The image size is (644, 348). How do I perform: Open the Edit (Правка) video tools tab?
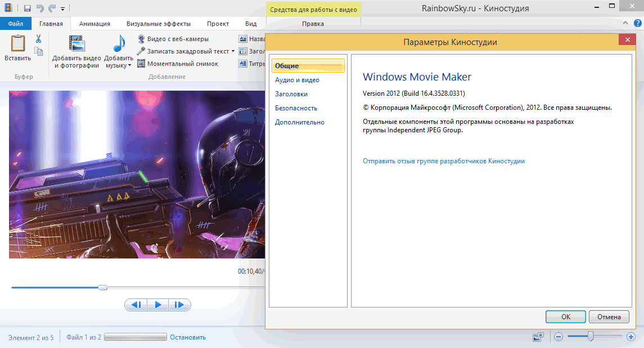click(313, 24)
